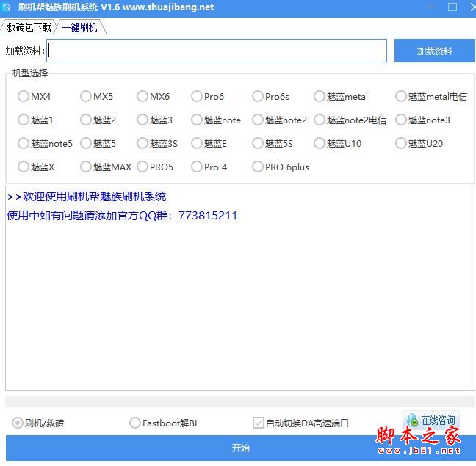476x466 pixels.
Task: Toggle the 自动切换DA高速端口 checkbox
Action: 259,423
